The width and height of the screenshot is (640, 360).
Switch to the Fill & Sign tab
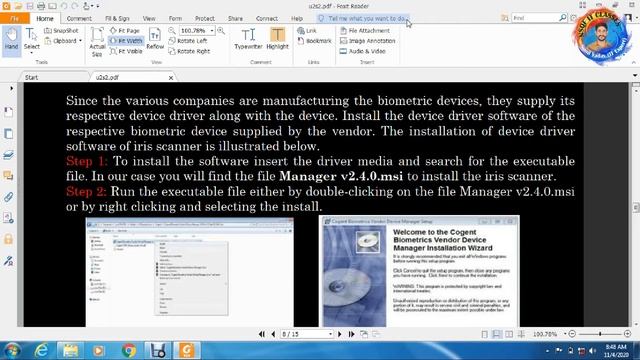coord(117,18)
